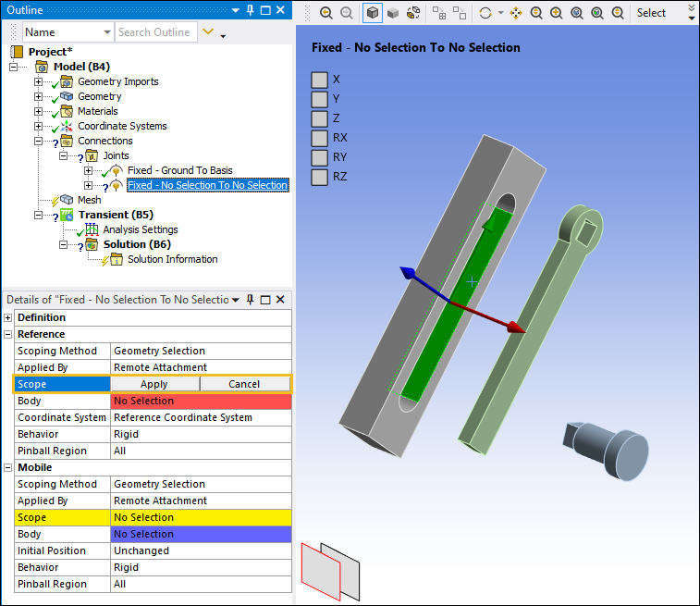Expand the Definition section
Viewport: 700px width, 606px height.
8,317
